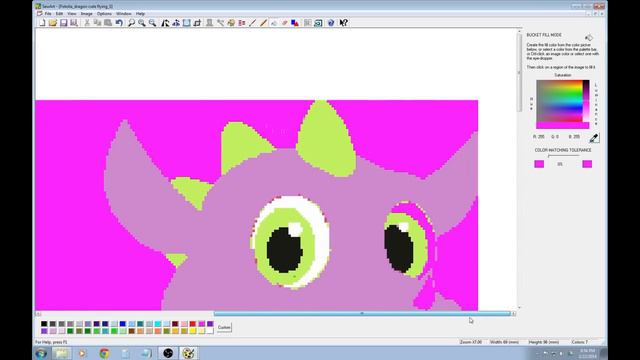This screenshot has width=640, height=360.
Task: Click the Custom palette button
Action: tap(224, 327)
